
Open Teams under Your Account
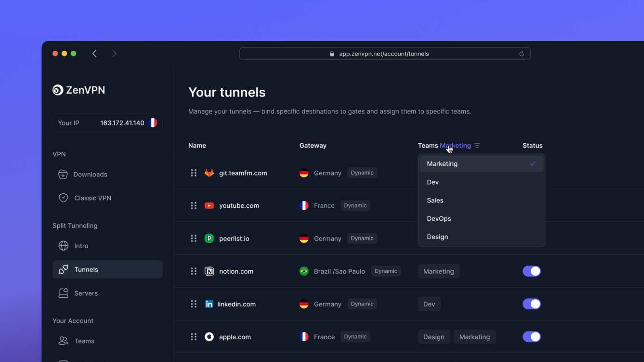coord(107,341)
